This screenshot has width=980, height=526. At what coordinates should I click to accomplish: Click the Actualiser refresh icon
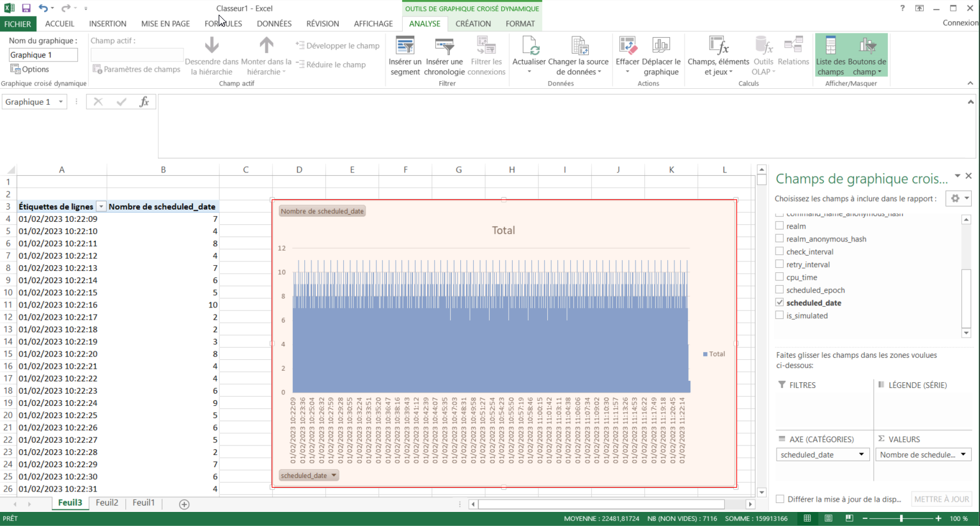point(529,47)
